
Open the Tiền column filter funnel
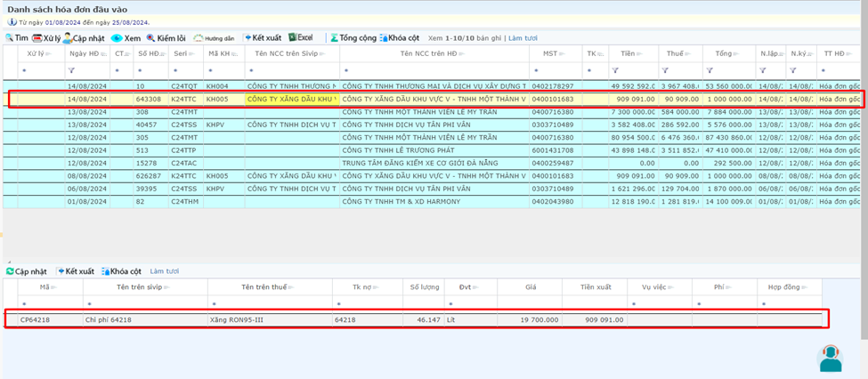(x=614, y=69)
